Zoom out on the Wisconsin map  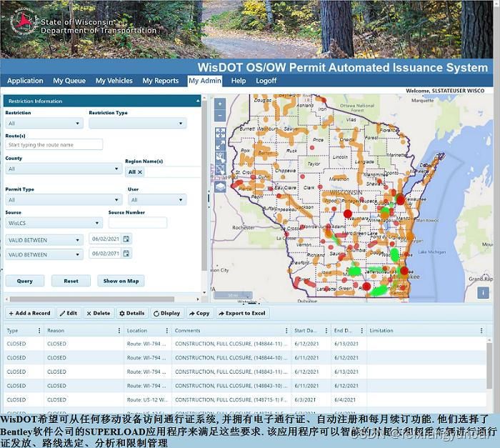point(219,115)
